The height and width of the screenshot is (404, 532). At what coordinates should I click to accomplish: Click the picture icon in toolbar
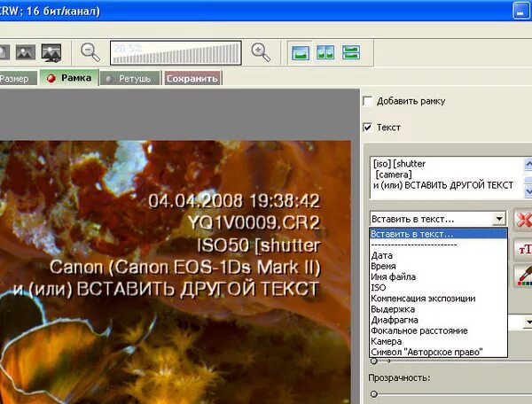[26, 52]
